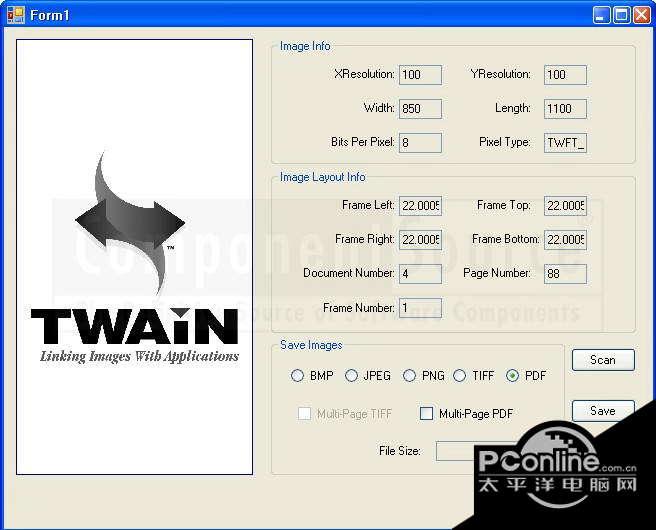Maximize the Form1 window

[x=621, y=15]
